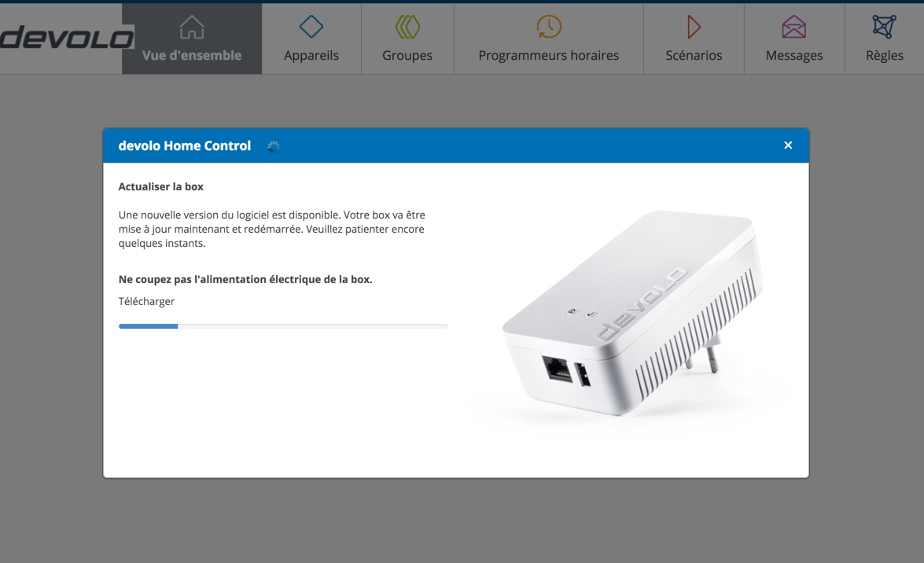Screen dimensions: 924x563
Task: Close the devolo Home Control dialog
Action: (788, 145)
